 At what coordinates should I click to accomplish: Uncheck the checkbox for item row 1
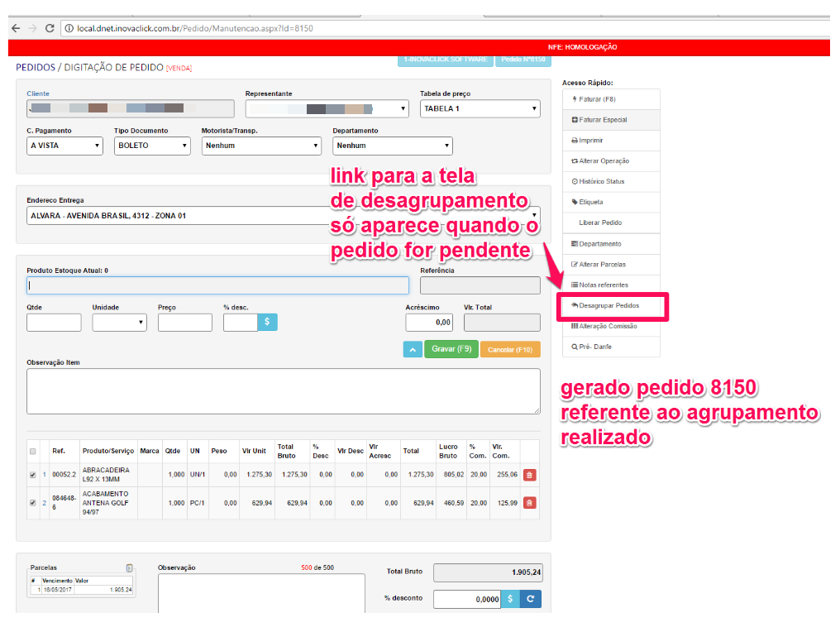click(x=33, y=475)
